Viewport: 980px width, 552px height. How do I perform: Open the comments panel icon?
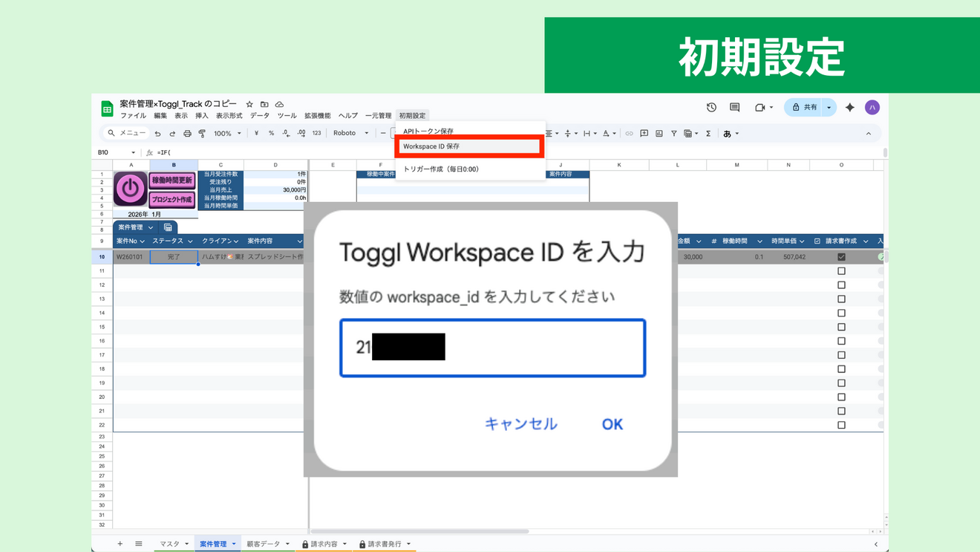pos(734,108)
